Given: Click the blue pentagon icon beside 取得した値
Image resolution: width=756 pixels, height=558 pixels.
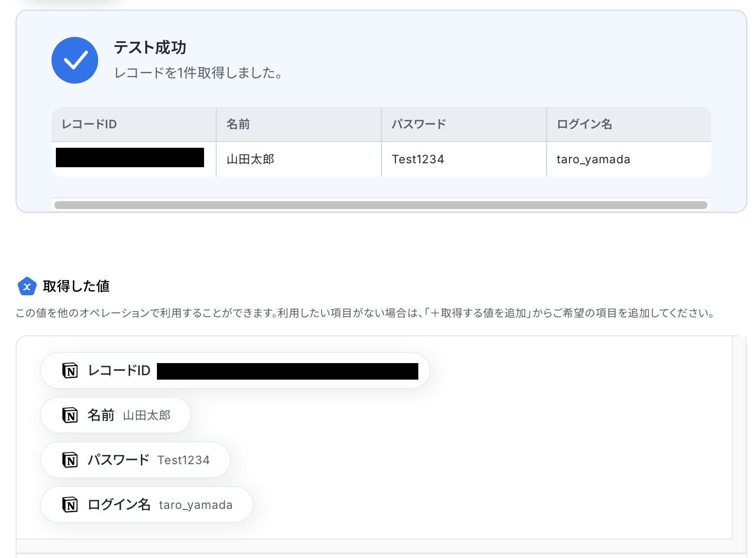Looking at the screenshot, I should [x=27, y=286].
